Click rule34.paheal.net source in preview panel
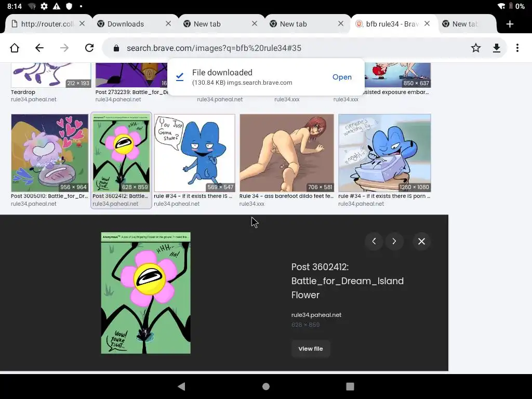This screenshot has height=399, width=532. point(316,315)
